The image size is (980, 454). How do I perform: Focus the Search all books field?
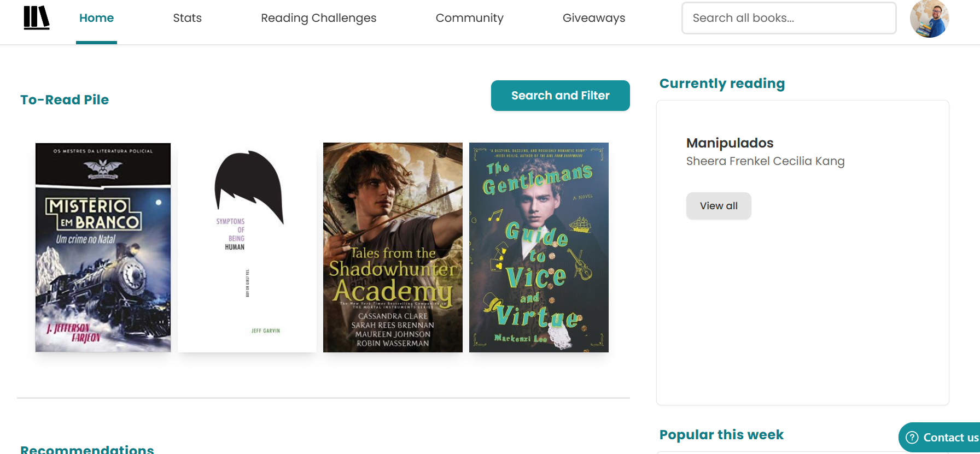(x=788, y=18)
